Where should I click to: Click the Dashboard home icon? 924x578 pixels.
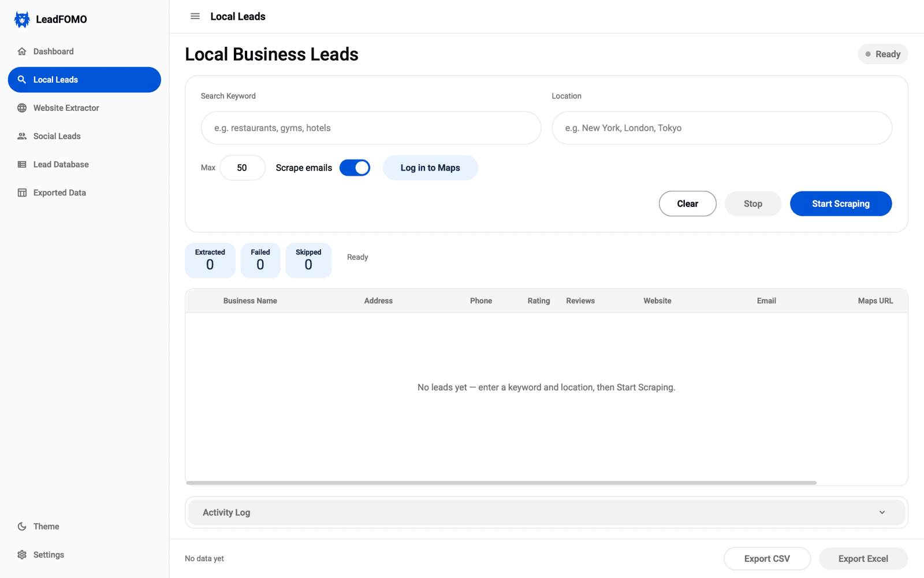coord(22,51)
